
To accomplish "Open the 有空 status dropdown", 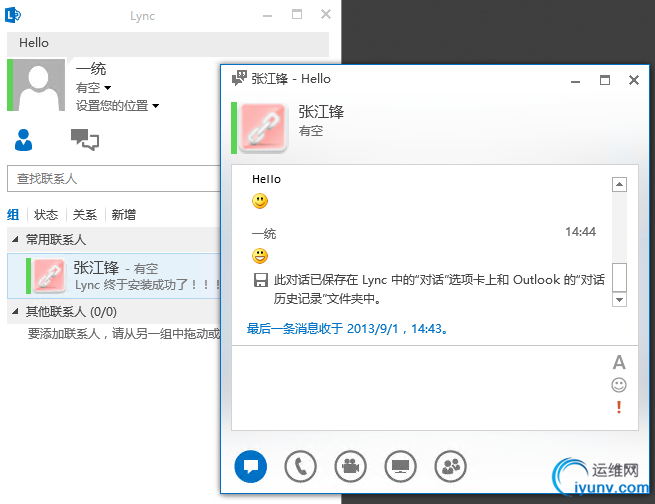I will pyautogui.click(x=93, y=88).
